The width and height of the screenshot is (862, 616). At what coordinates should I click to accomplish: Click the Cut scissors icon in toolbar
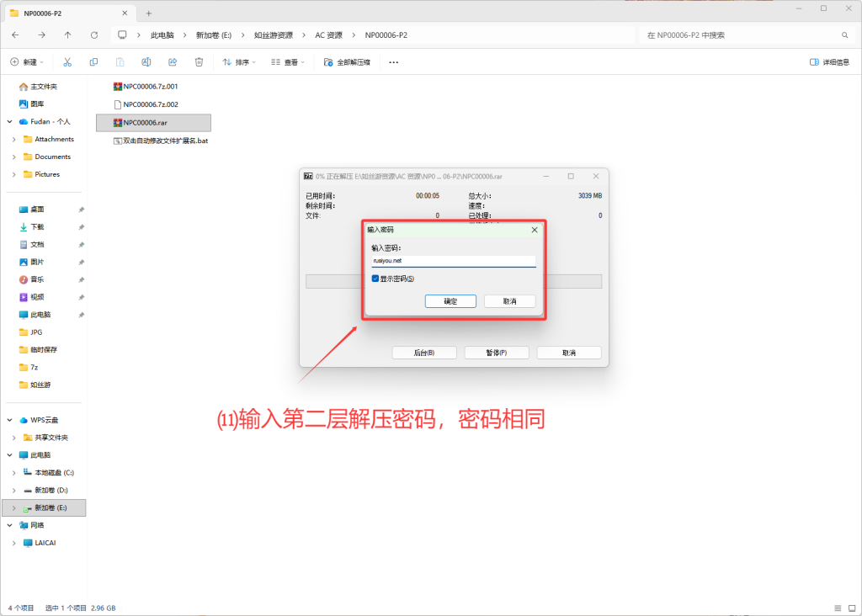coord(67,62)
